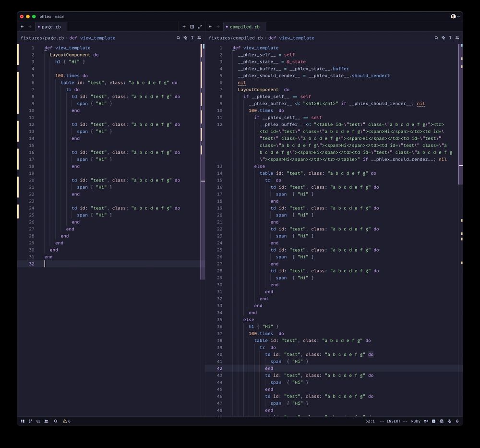
Task: Create a new file with the plus icon
Action: [184, 26]
